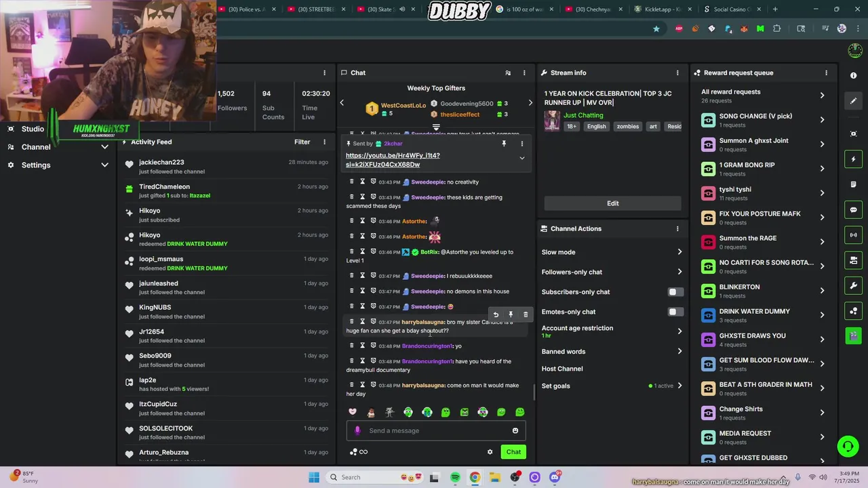
Task: Open browser media controls icon
Action: pyautogui.click(x=825, y=28)
